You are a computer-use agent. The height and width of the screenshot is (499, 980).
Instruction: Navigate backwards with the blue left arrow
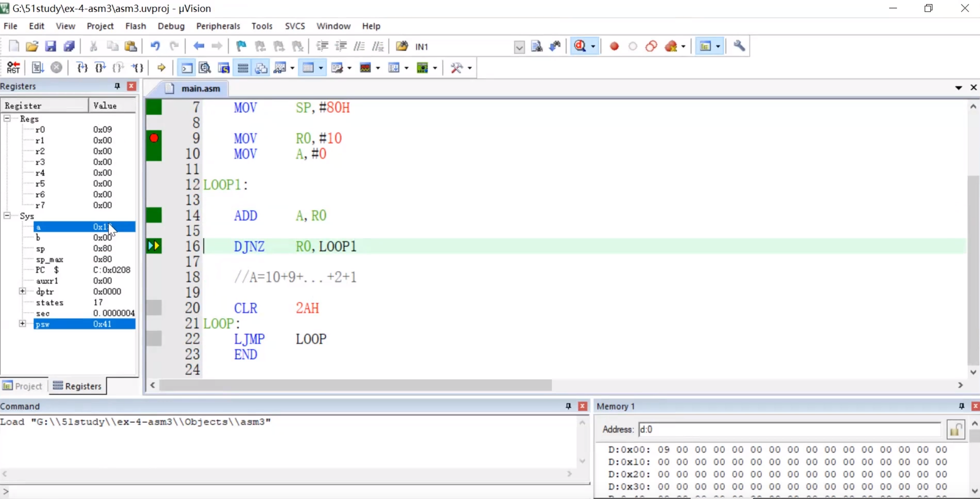(199, 46)
